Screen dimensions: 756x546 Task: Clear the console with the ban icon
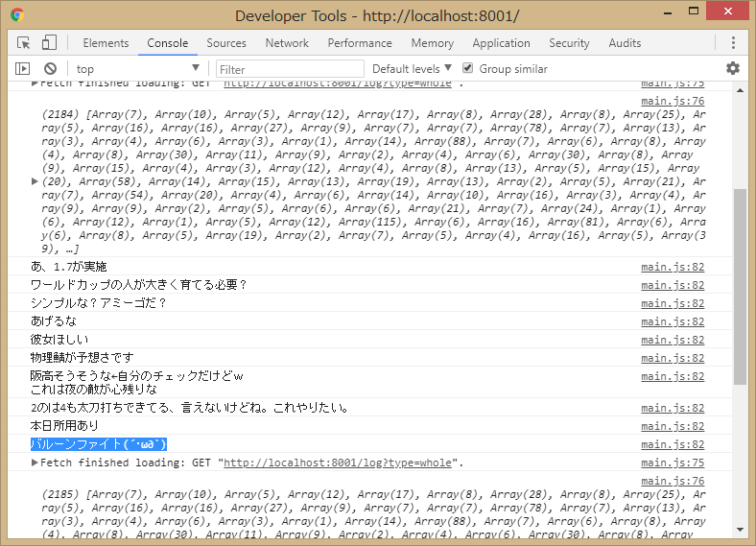(50, 69)
